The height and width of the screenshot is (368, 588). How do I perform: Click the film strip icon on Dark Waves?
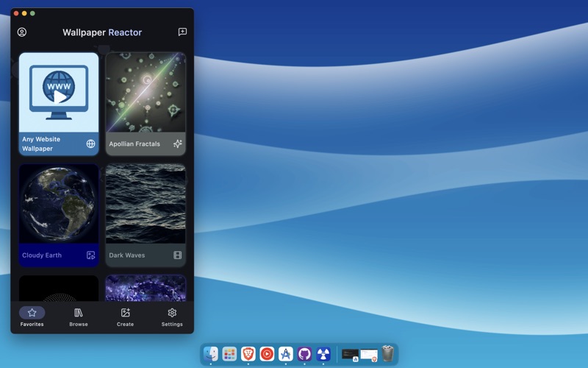(177, 255)
